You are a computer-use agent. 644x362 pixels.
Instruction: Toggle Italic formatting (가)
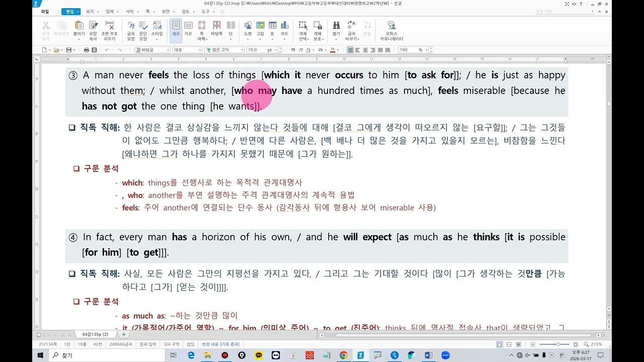point(301,50)
